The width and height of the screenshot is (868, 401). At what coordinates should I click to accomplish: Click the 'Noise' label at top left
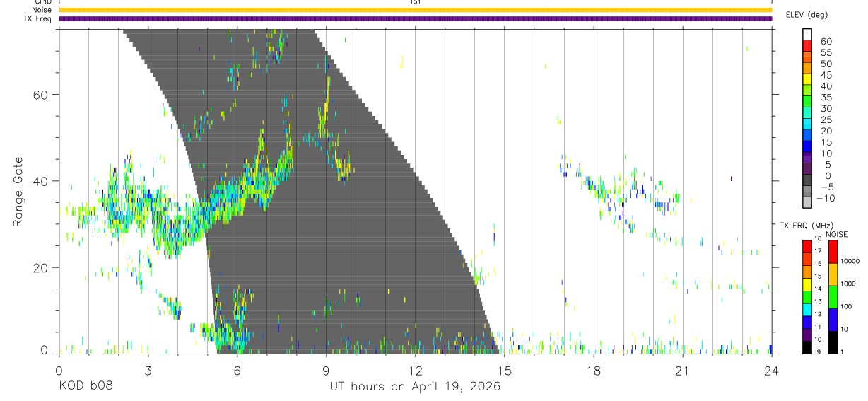(42, 10)
